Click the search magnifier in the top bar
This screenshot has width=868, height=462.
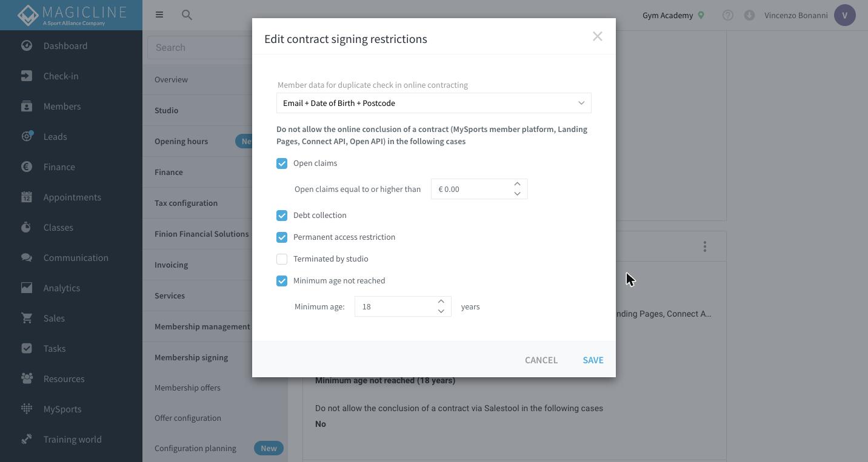187,15
